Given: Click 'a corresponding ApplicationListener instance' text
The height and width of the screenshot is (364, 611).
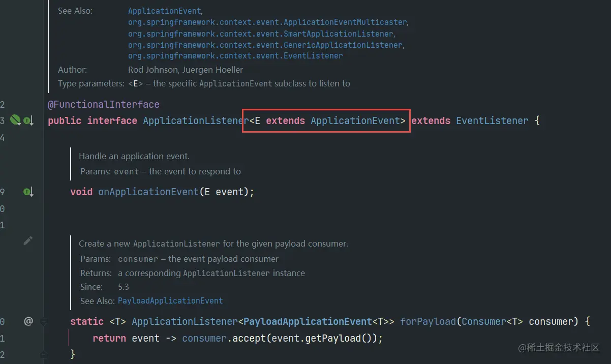Looking at the screenshot, I should 211,273.
